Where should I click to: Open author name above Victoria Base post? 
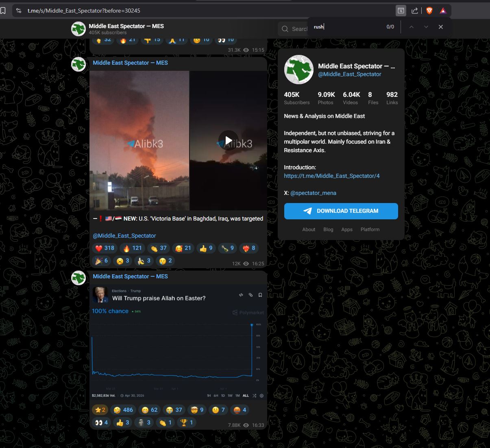[130, 63]
